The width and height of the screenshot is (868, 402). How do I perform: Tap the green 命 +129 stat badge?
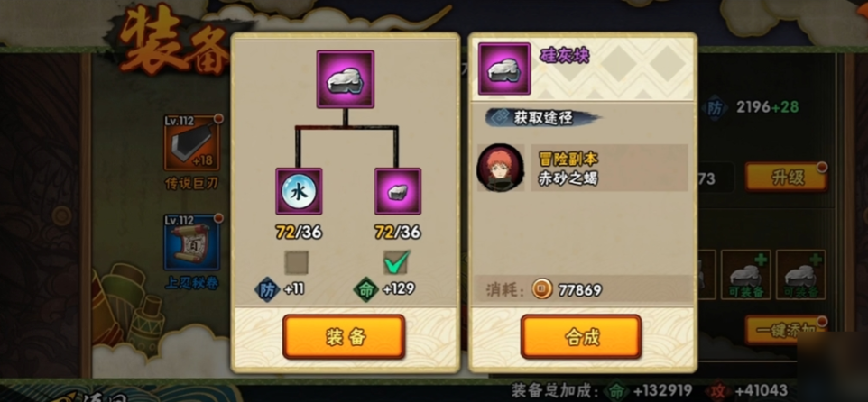pyautogui.click(x=384, y=289)
